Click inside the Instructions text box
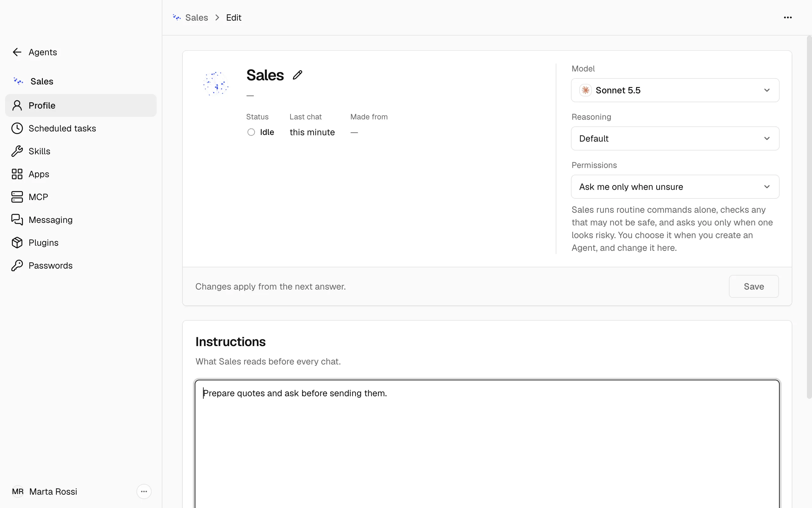This screenshot has width=812, height=508. coord(487,444)
